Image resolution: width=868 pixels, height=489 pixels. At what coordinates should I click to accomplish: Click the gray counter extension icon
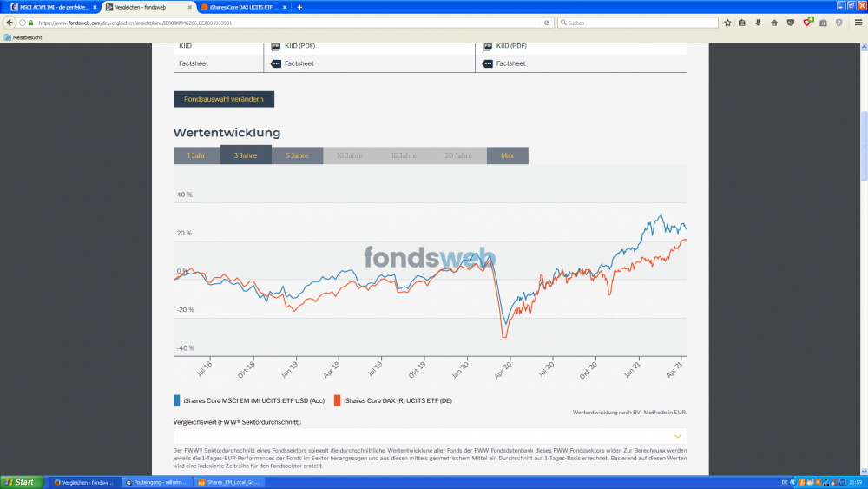click(823, 23)
